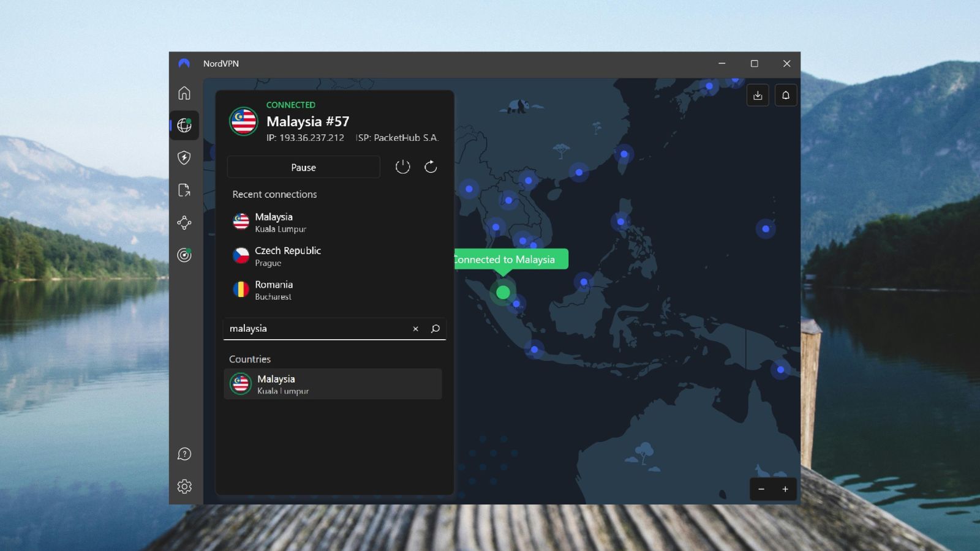Open the file sharing feature icon

pyautogui.click(x=184, y=190)
